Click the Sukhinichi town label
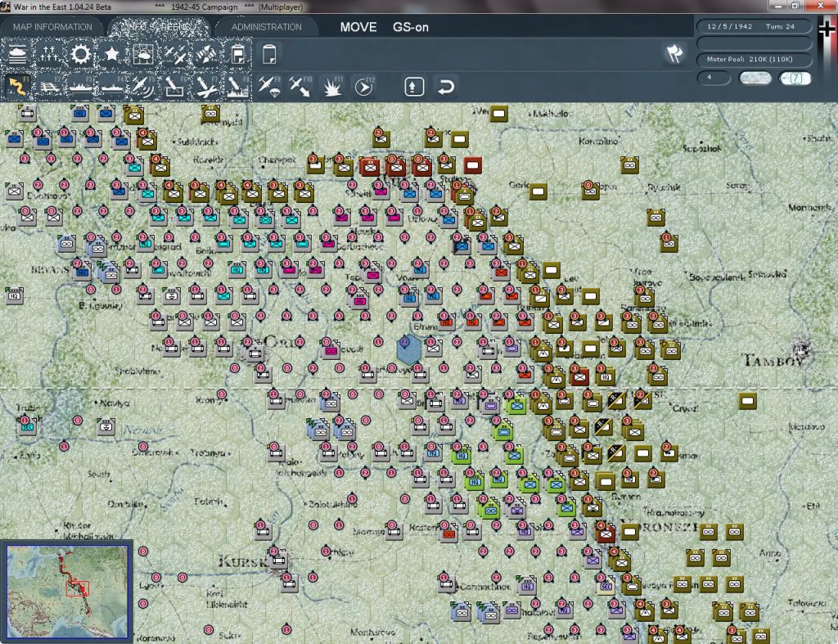 [x=197, y=142]
